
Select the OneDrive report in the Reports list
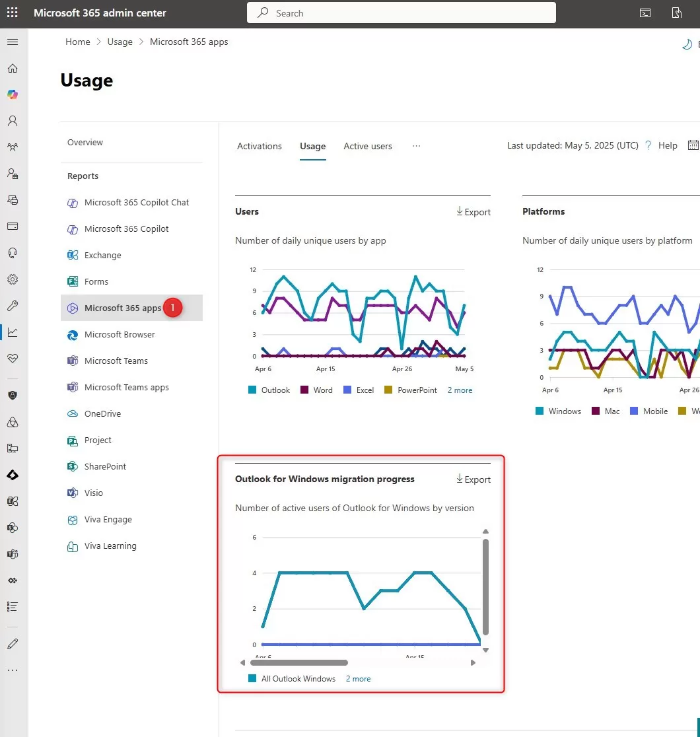click(131, 413)
